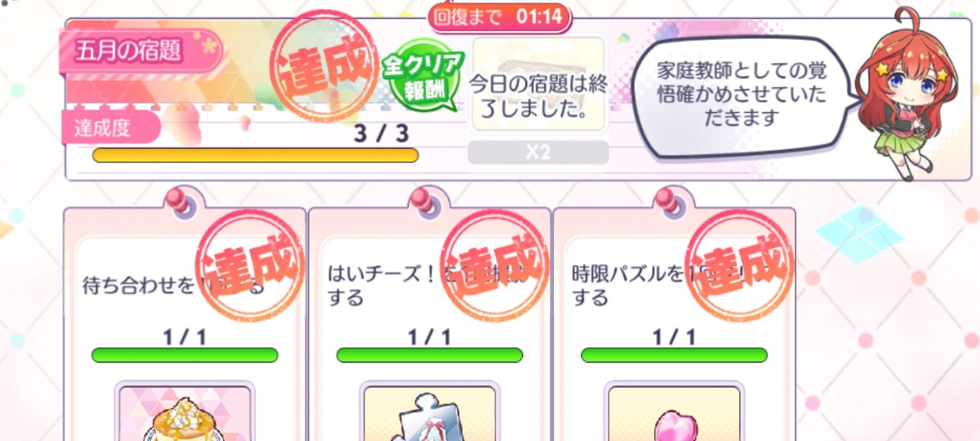
Task: Click the 回復まで 01:14 timer
Action: (x=498, y=17)
